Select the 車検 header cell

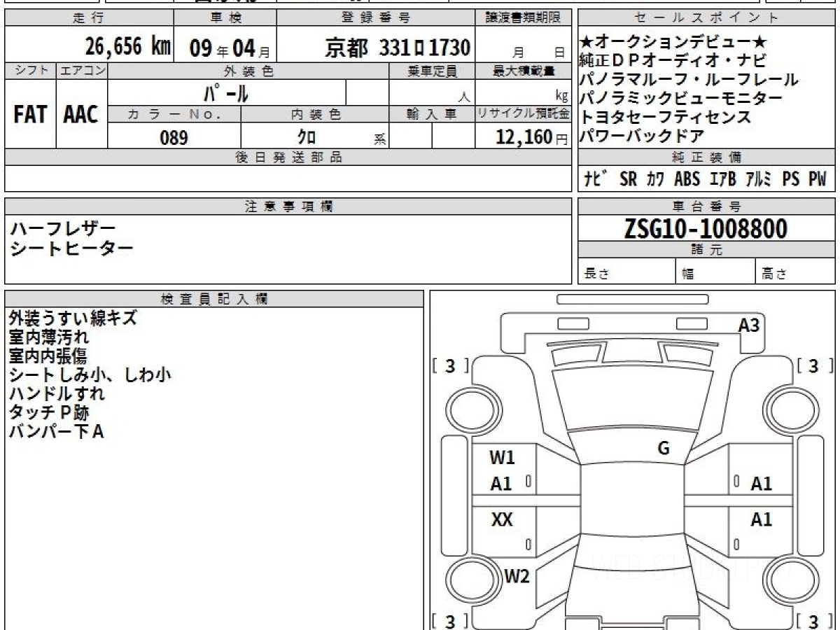pos(224,18)
